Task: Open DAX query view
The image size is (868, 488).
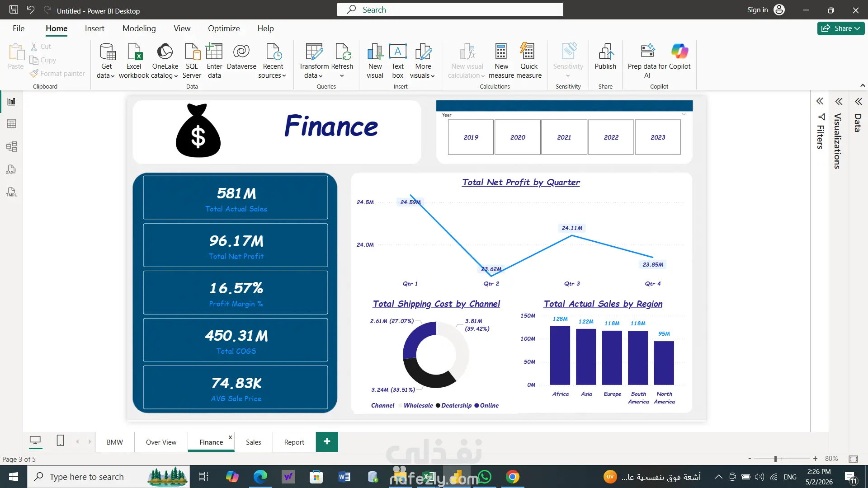Action: point(11,169)
